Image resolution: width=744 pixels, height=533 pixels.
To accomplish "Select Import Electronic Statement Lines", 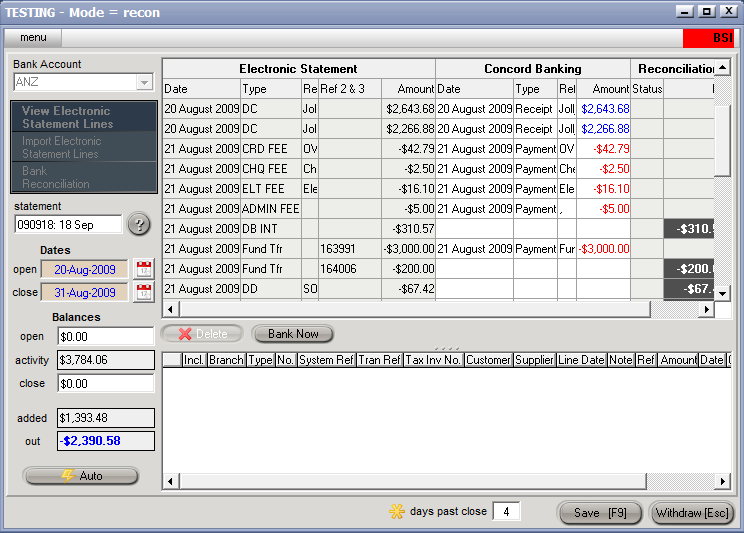I will point(84,147).
